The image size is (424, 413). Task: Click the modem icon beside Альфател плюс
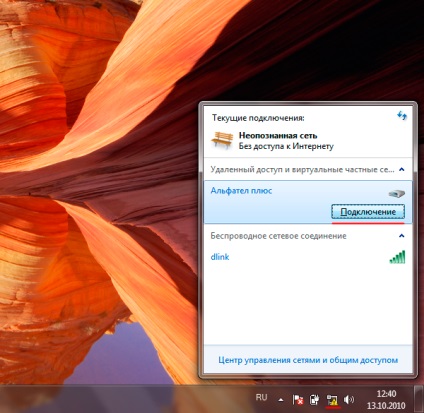(x=397, y=193)
